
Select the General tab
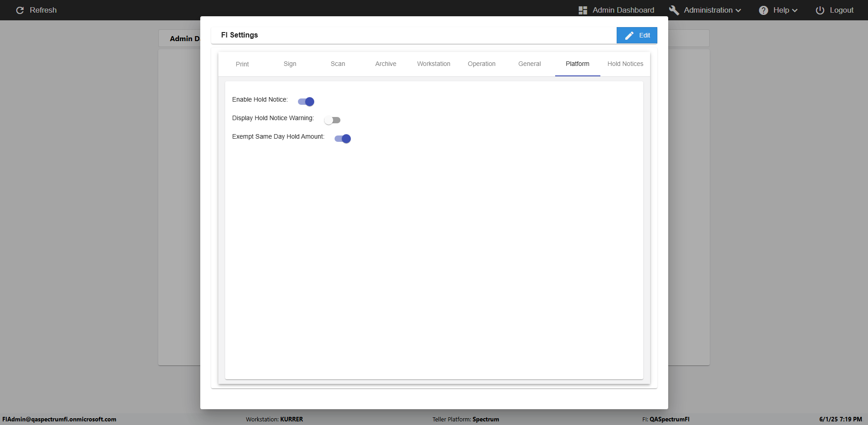(x=529, y=64)
